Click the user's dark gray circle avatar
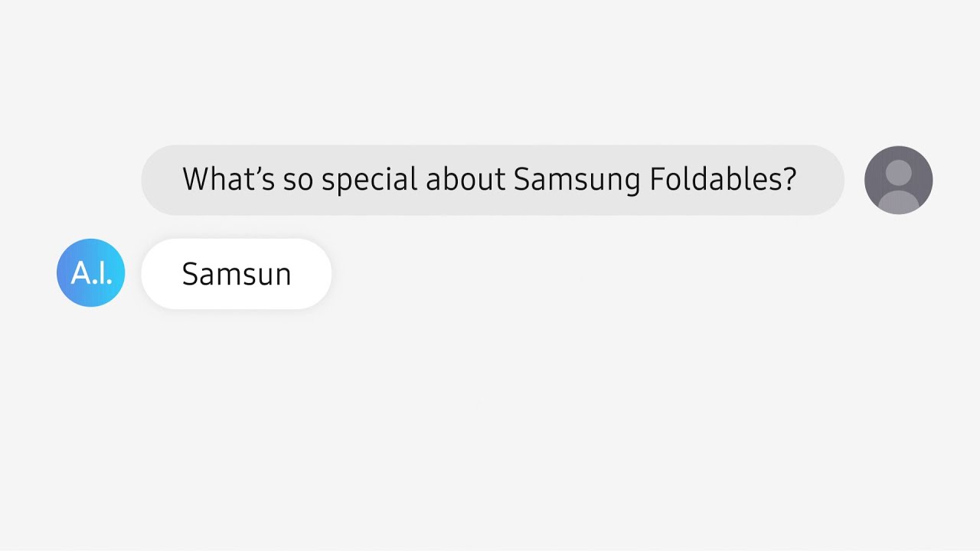980x551 pixels. (898, 180)
